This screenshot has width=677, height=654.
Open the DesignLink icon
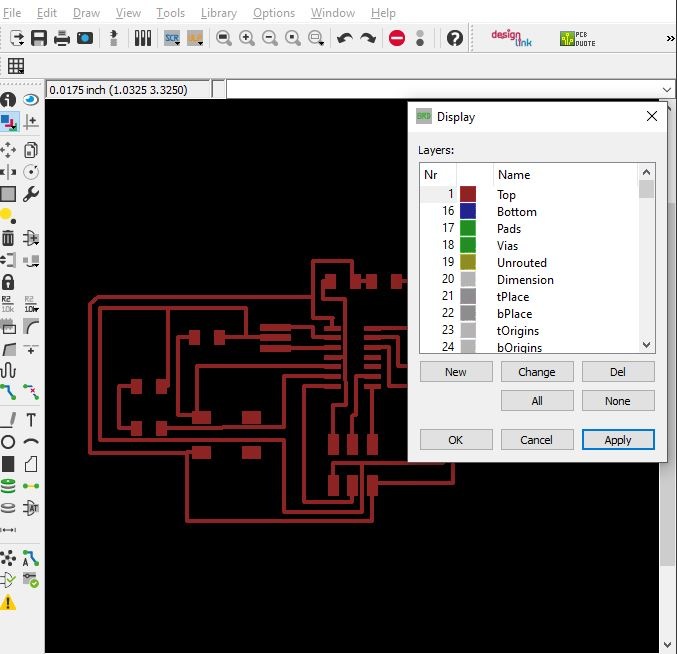coord(511,38)
